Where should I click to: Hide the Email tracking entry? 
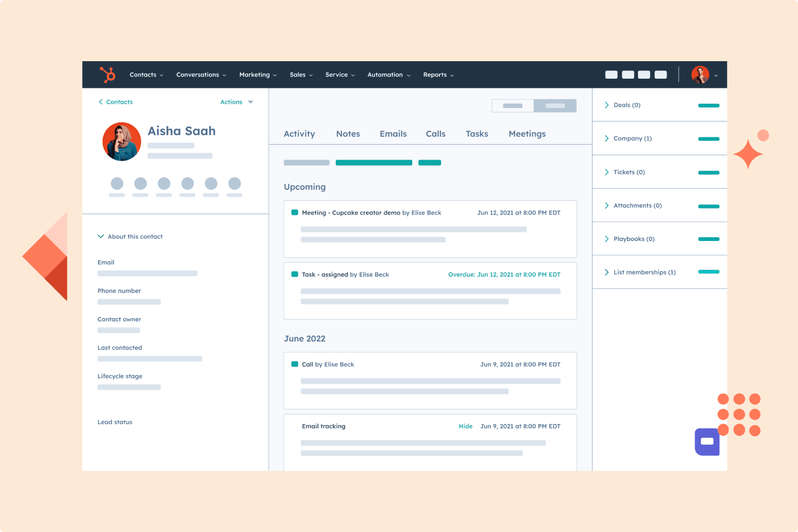(x=465, y=426)
